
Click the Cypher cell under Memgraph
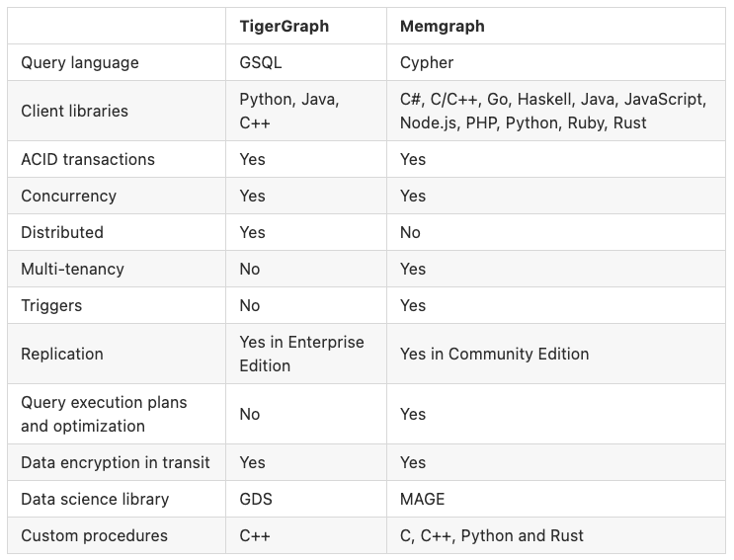[427, 62]
